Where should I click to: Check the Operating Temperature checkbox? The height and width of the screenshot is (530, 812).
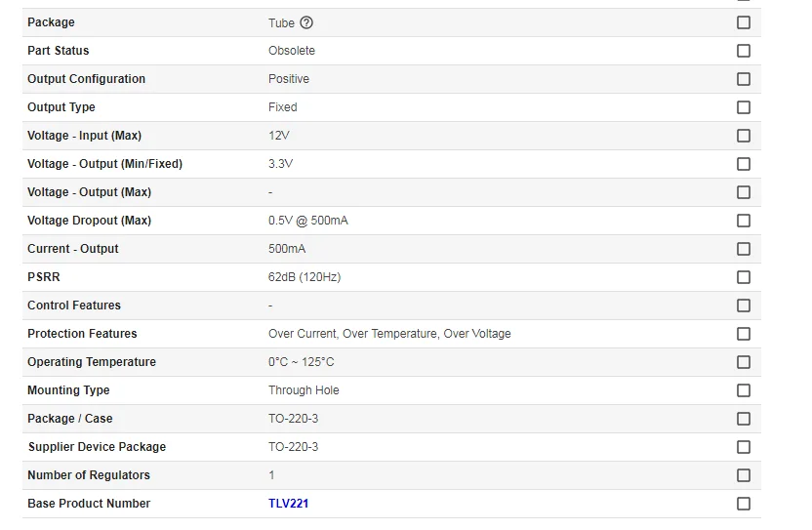click(744, 362)
